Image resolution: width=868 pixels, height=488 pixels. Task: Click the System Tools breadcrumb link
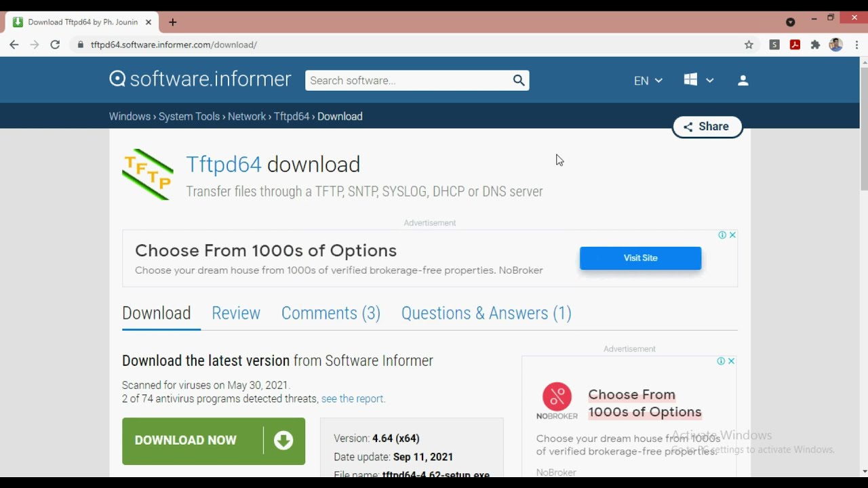[189, 117]
